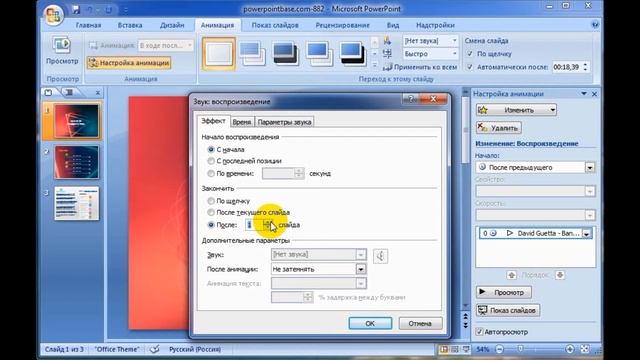This screenshot has height=360, width=640.
Task: Click Применить ко всем
Action: [x=420, y=67]
